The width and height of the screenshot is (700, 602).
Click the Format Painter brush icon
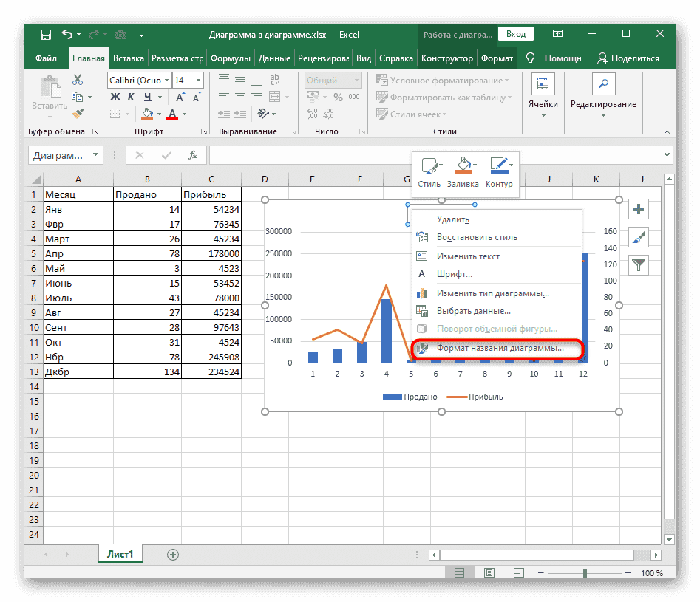(78, 113)
